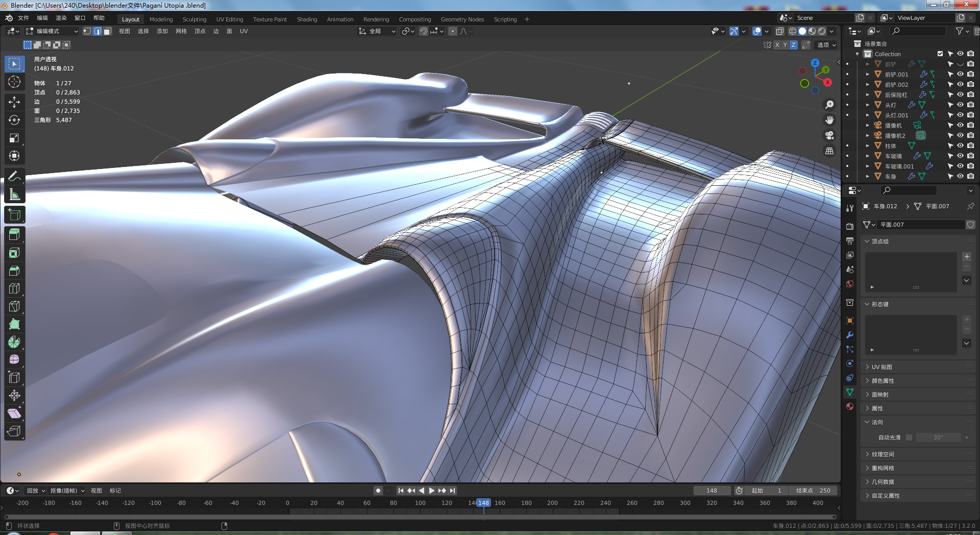Select the Measure tool
Image resolution: width=980 pixels, height=535 pixels.
(14, 194)
